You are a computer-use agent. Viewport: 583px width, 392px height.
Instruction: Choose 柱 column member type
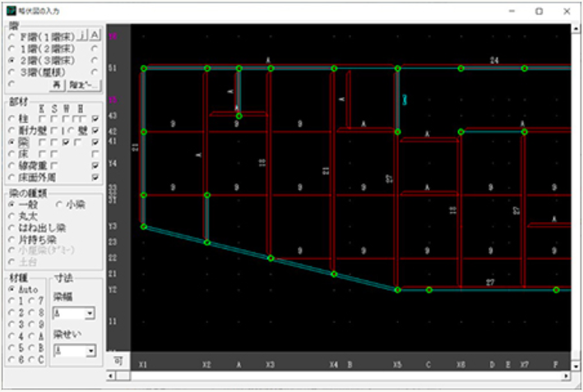12,119
